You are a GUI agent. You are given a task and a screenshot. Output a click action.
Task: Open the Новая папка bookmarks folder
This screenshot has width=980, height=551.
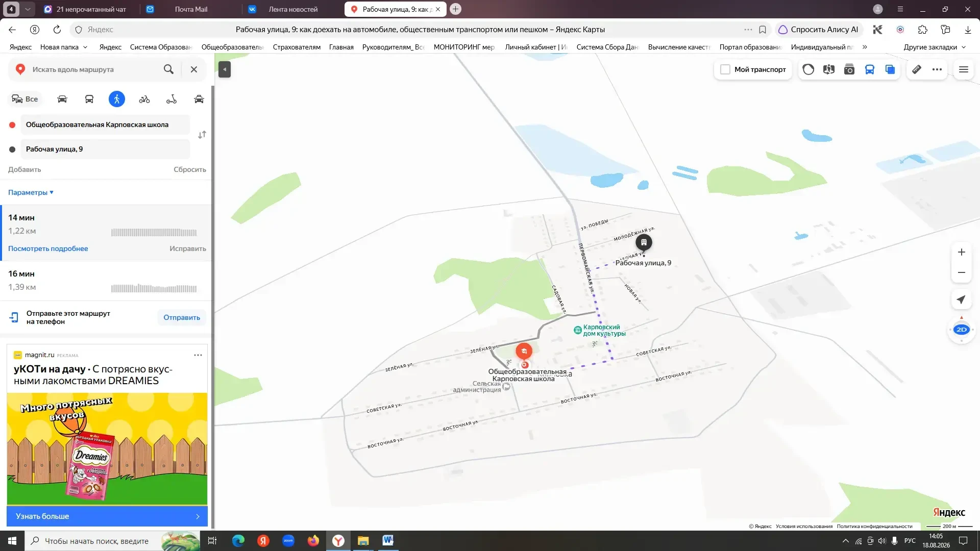click(64, 47)
